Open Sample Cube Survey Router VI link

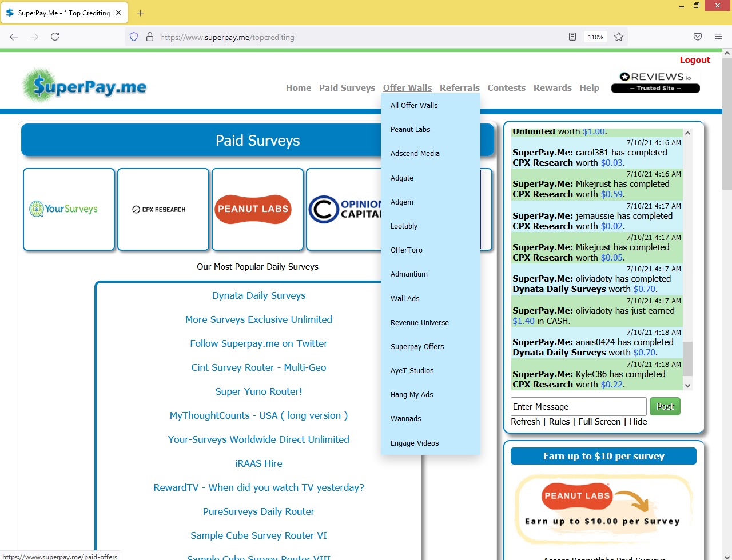(258, 535)
